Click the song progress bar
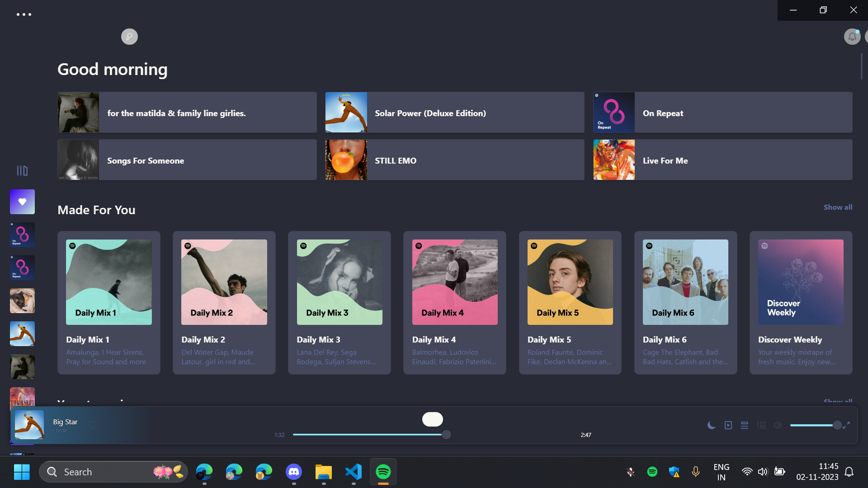Viewport: 868px width, 488px height. tap(368, 435)
